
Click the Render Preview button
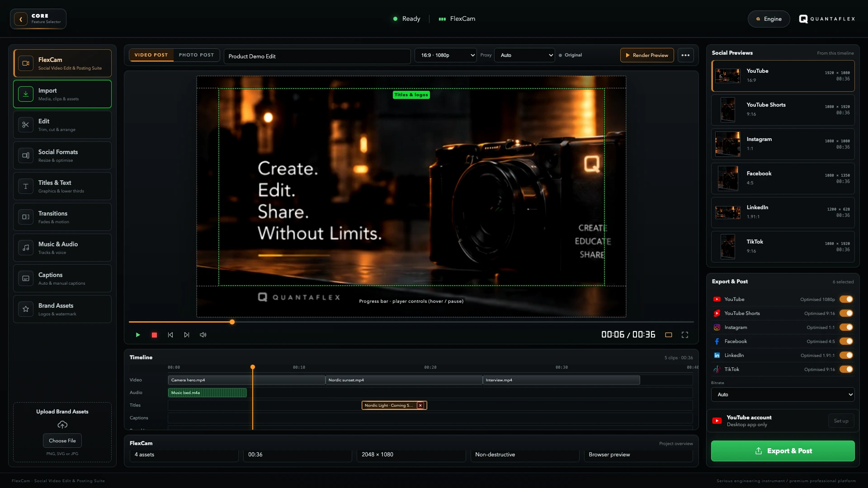click(x=647, y=55)
